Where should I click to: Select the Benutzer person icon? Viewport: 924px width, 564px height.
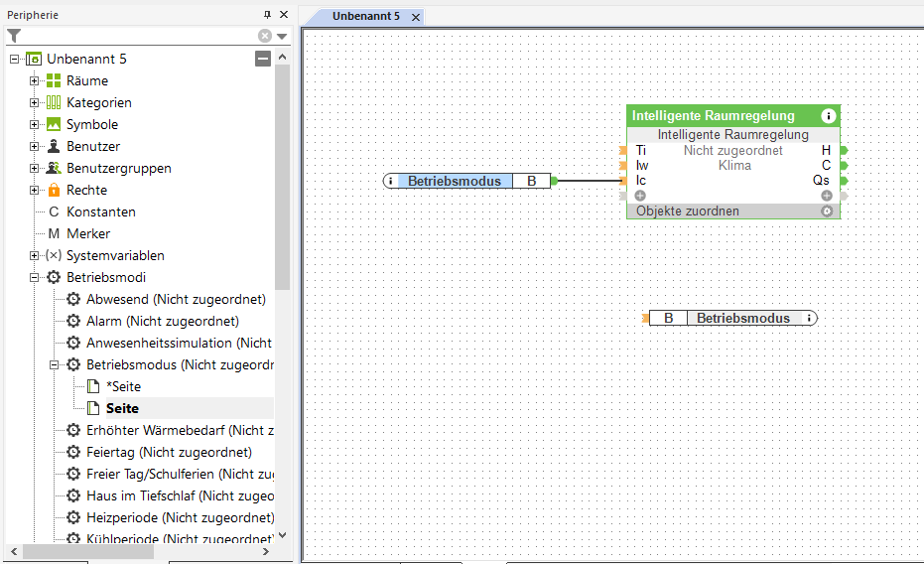(54, 146)
